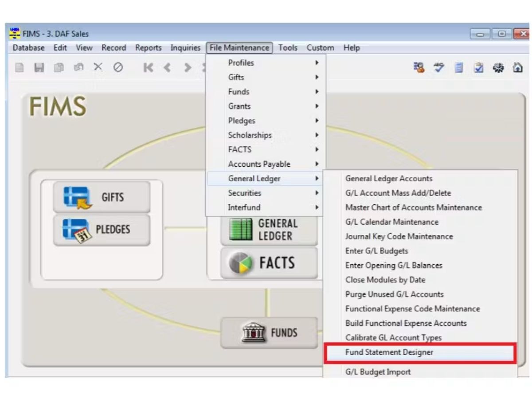Minimize the FIMS window
Screen dimensions: 532x399
point(480,34)
